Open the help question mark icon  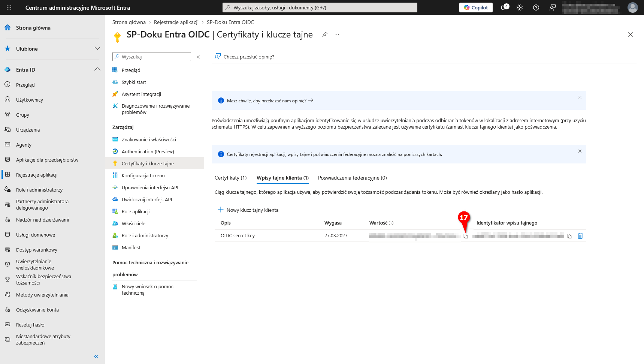click(536, 7)
